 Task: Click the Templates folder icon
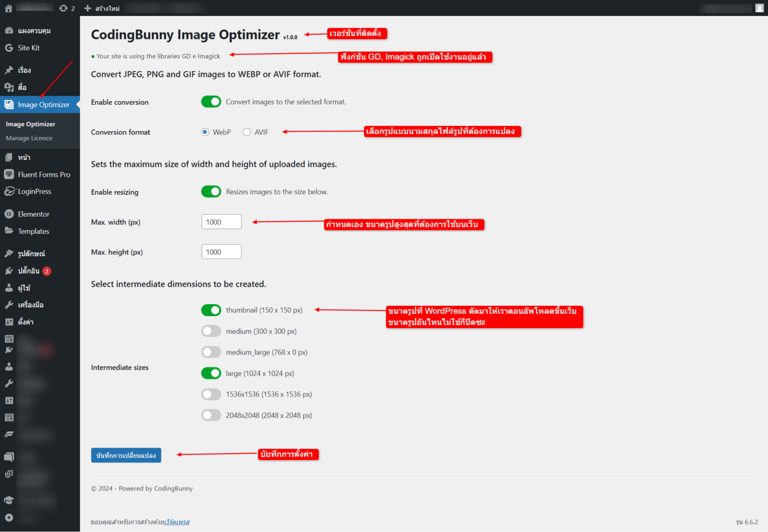pos(9,231)
